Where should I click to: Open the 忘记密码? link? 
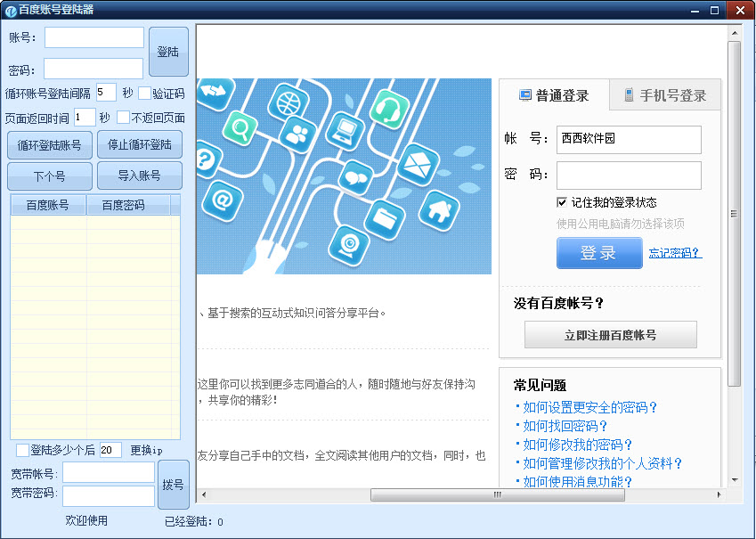click(x=675, y=253)
